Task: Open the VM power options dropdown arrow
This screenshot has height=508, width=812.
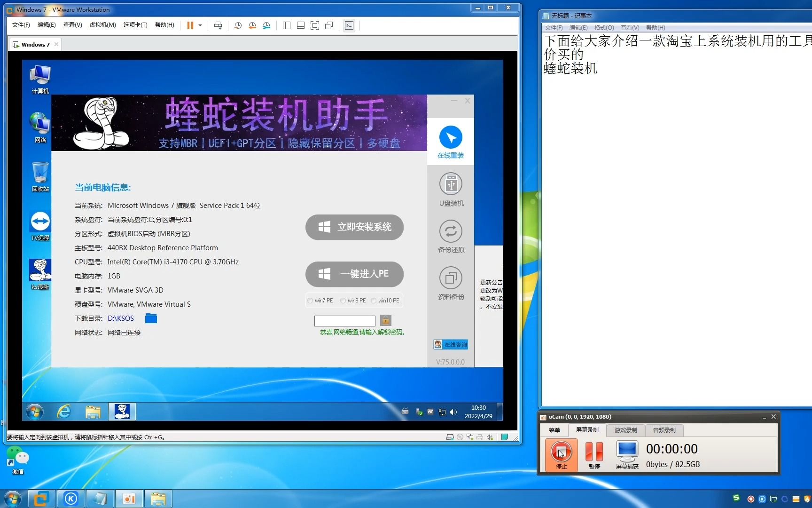Action: [200, 25]
